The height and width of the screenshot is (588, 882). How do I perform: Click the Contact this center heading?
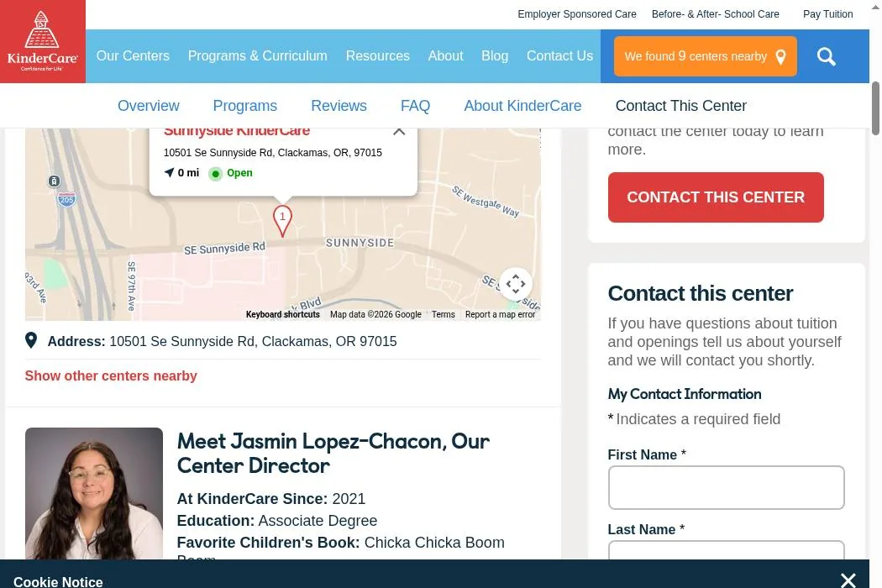pos(701,293)
